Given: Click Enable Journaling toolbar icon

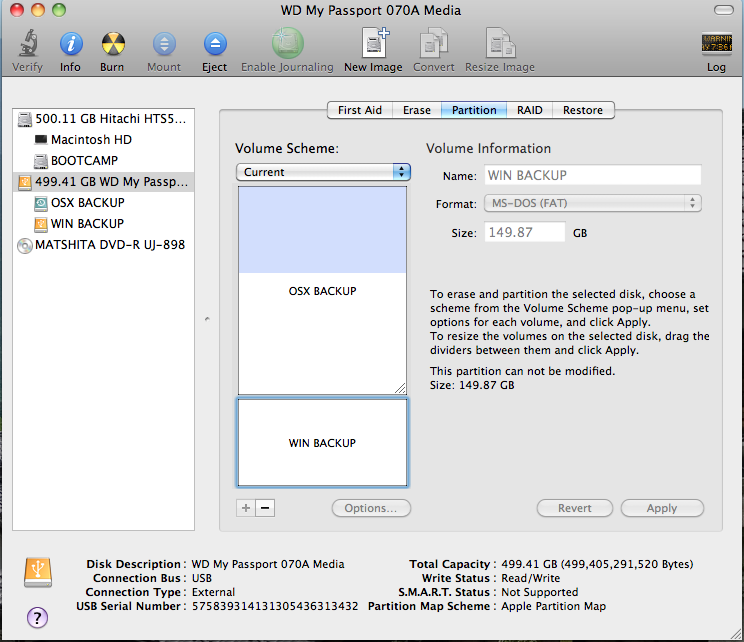Looking at the screenshot, I should coord(287,43).
